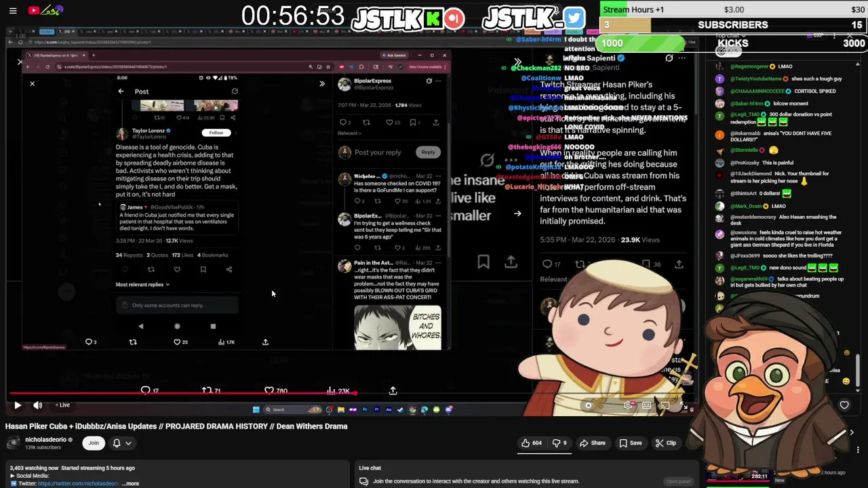868x488 pixels.
Task: Expand the description with ...more
Action: [132, 483]
